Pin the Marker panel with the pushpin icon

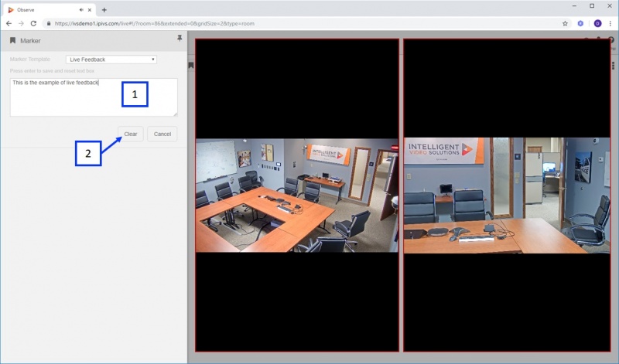coord(180,38)
